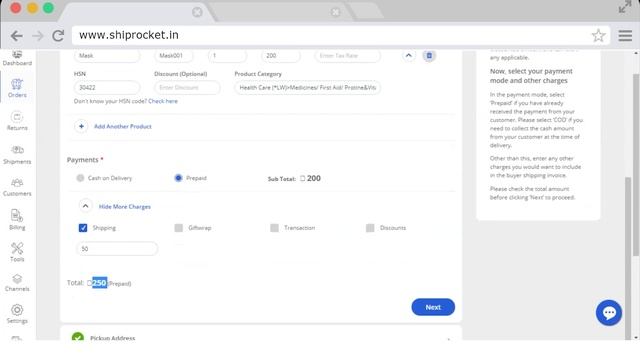
Task: Collapse Mask product details chevron
Action: (409, 56)
